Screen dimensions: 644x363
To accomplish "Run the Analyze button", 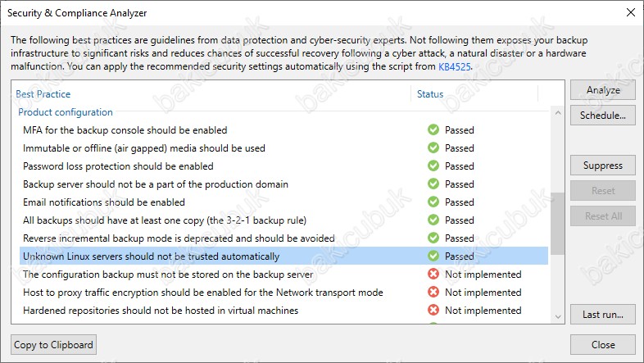I will pos(603,90).
